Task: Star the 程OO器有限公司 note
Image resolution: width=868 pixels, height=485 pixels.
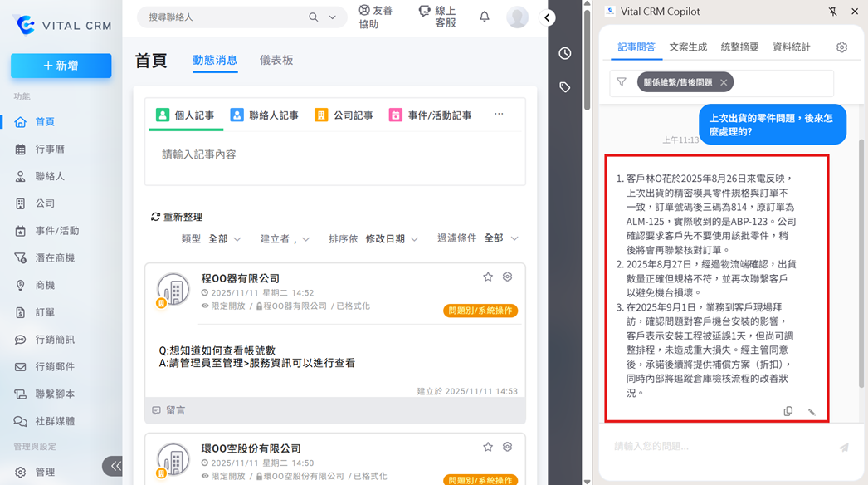Action: pyautogui.click(x=488, y=277)
